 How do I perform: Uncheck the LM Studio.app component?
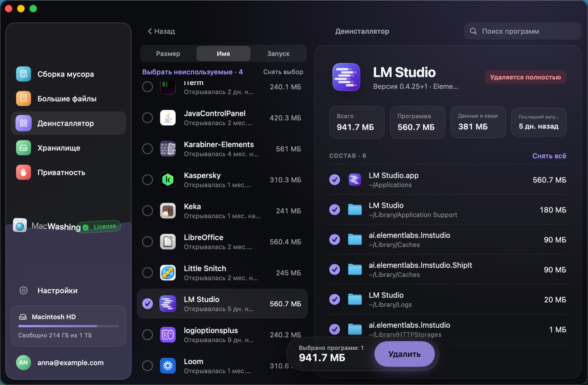click(334, 179)
